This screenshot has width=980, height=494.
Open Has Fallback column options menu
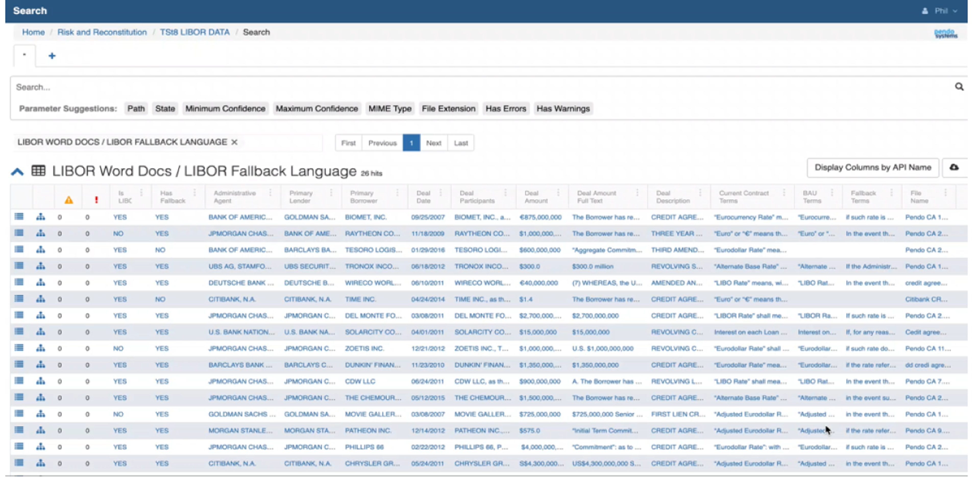click(x=194, y=193)
